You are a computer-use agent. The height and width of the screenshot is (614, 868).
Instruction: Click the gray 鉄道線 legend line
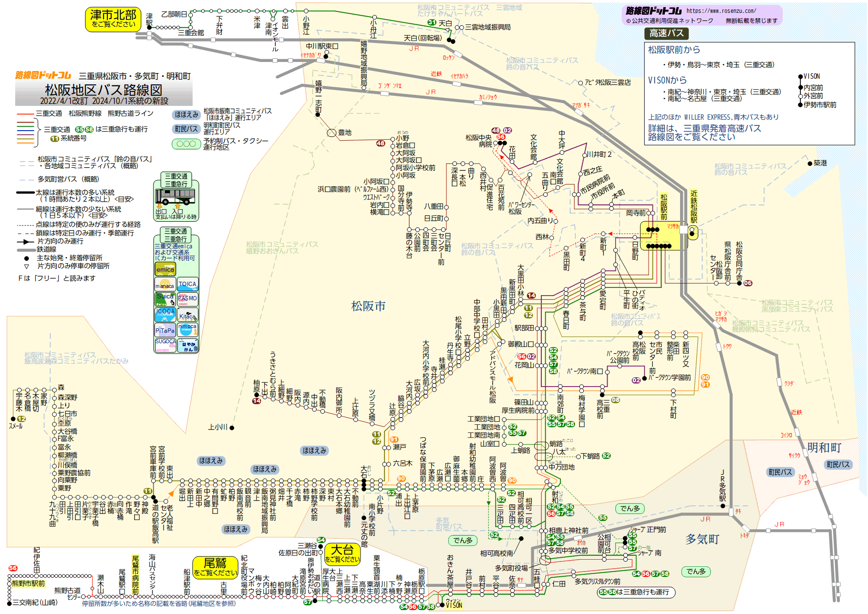pyautogui.click(x=26, y=250)
